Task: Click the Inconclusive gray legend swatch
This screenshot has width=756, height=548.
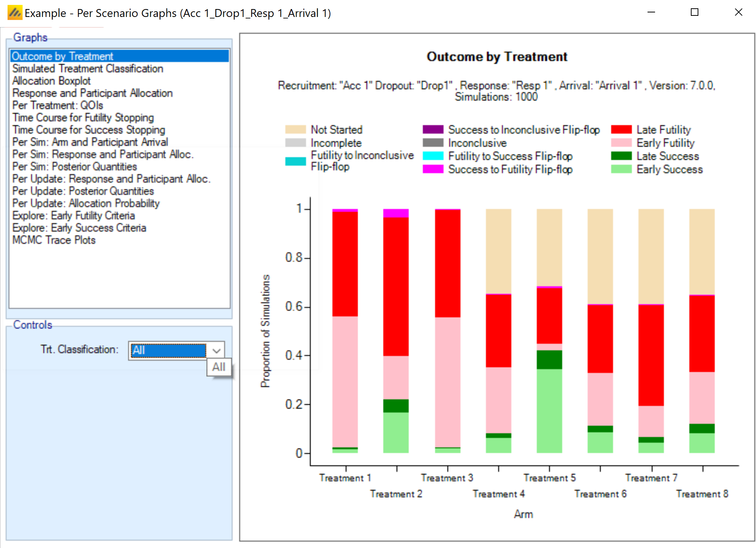Action: click(x=433, y=143)
